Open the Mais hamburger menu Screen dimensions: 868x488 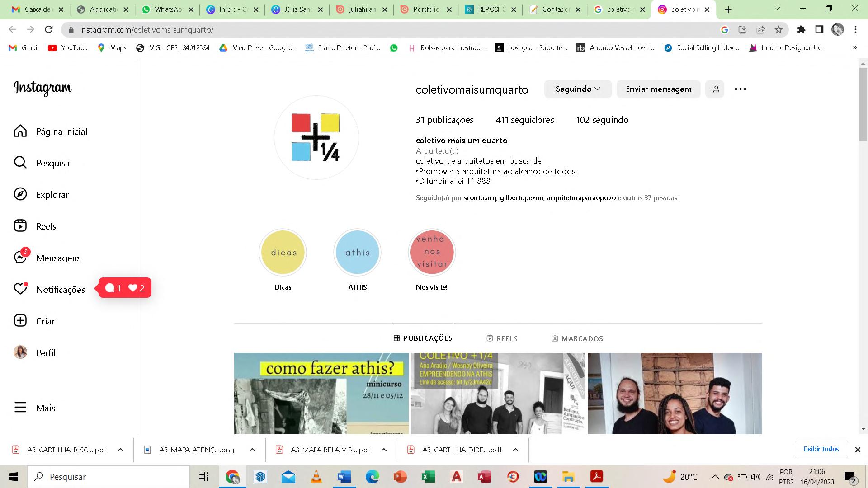click(x=20, y=408)
